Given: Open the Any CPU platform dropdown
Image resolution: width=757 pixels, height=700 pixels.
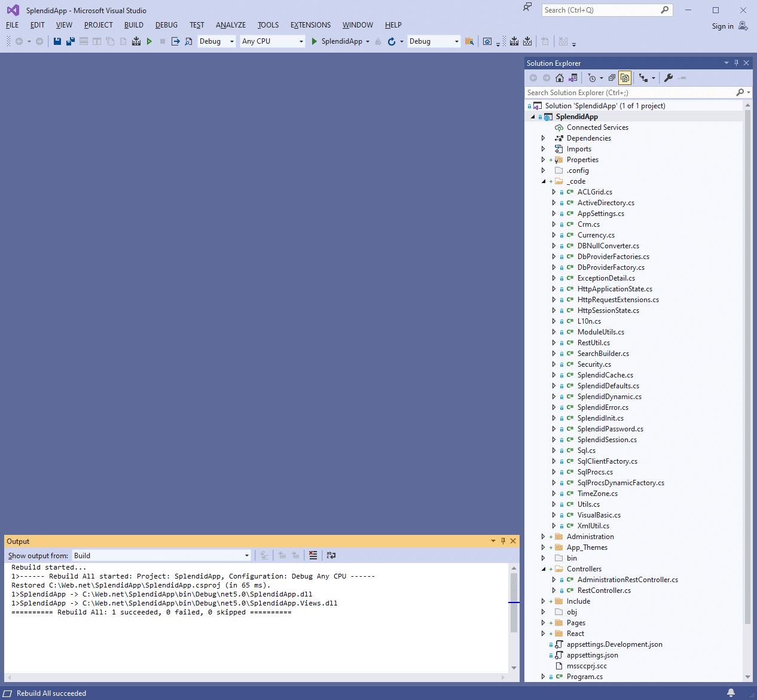Looking at the screenshot, I should [273, 41].
